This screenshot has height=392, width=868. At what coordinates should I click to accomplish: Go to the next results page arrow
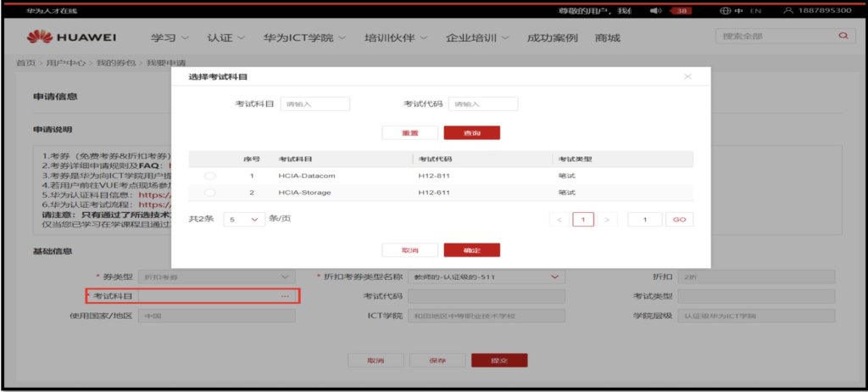[x=606, y=220]
